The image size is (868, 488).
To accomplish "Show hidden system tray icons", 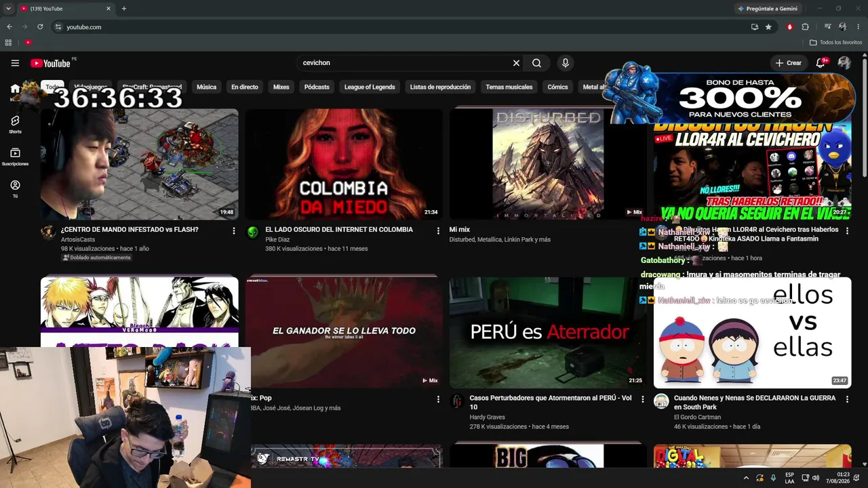I will click(x=746, y=478).
